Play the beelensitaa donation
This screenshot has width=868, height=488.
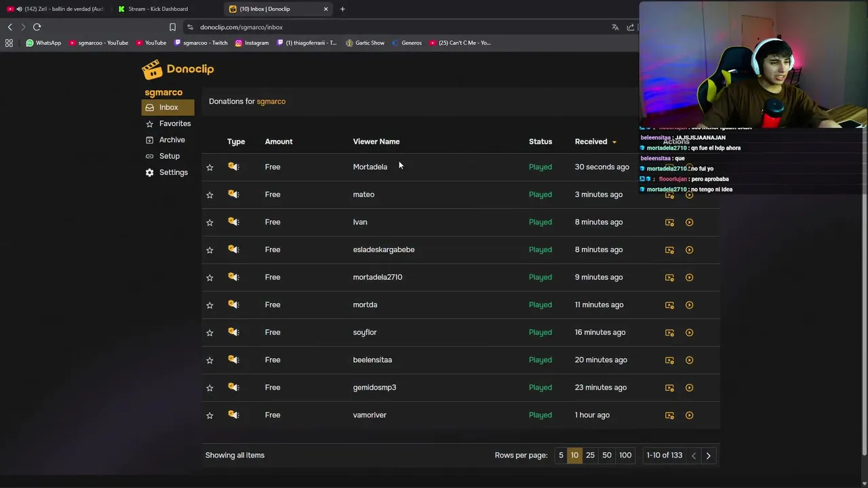pos(689,360)
